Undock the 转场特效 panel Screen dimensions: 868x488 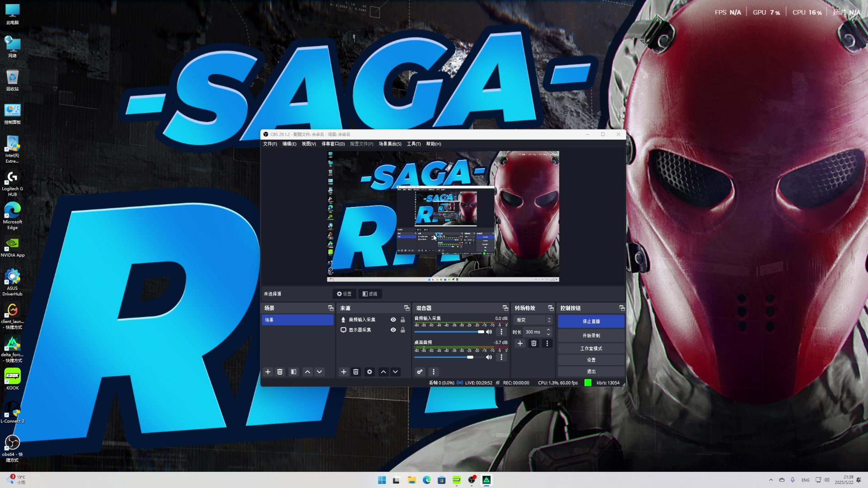551,308
